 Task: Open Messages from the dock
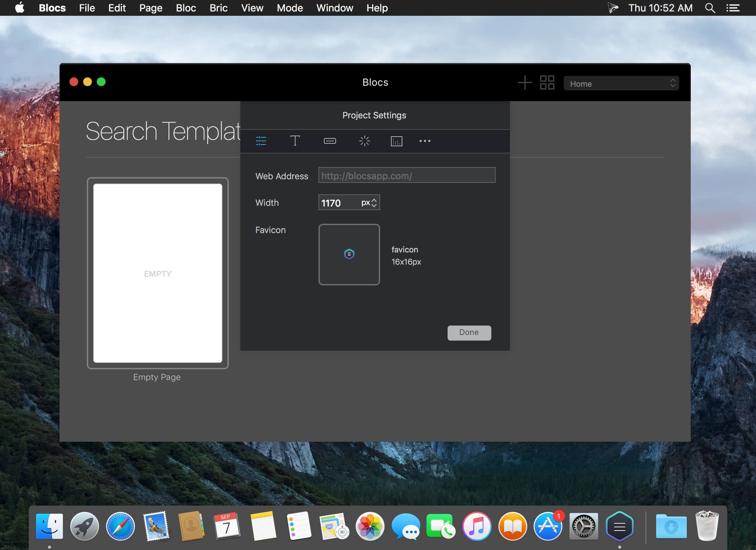tap(406, 526)
